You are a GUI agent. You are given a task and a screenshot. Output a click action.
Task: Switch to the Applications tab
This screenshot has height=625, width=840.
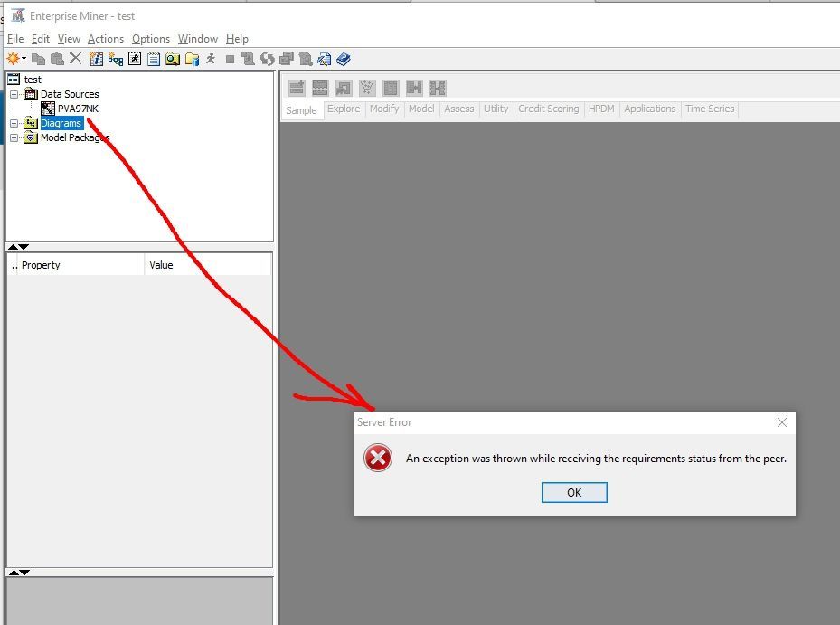[x=650, y=109]
